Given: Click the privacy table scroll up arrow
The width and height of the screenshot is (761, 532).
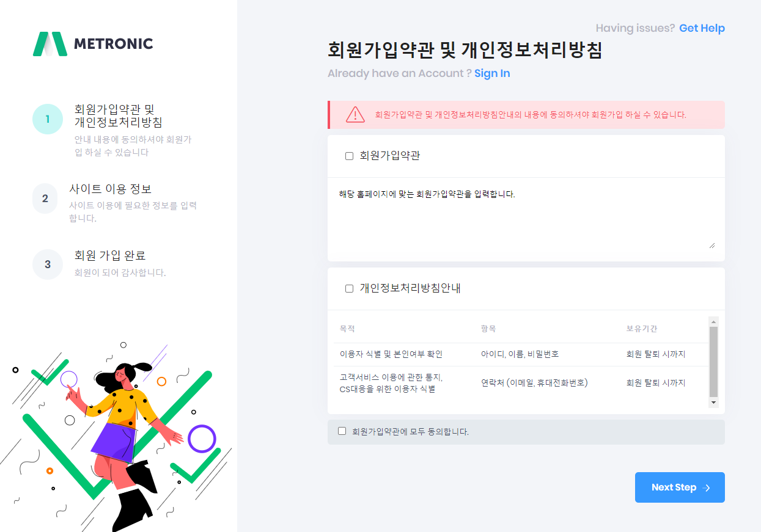Looking at the screenshot, I should [713, 321].
